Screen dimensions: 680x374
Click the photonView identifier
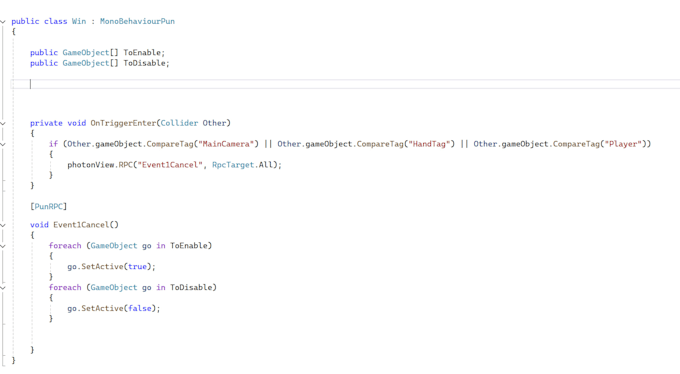(x=91, y=164)
